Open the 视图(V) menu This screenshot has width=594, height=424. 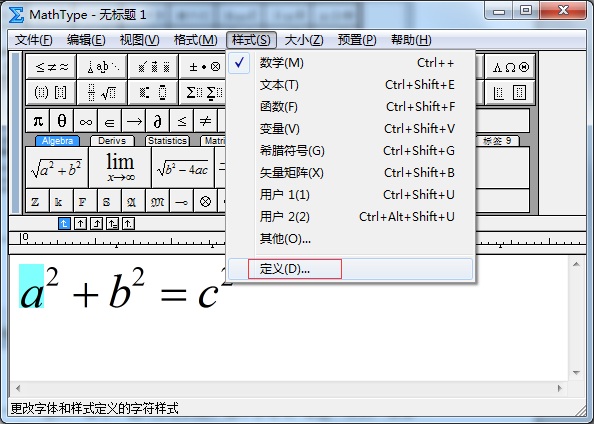(139, 40)
